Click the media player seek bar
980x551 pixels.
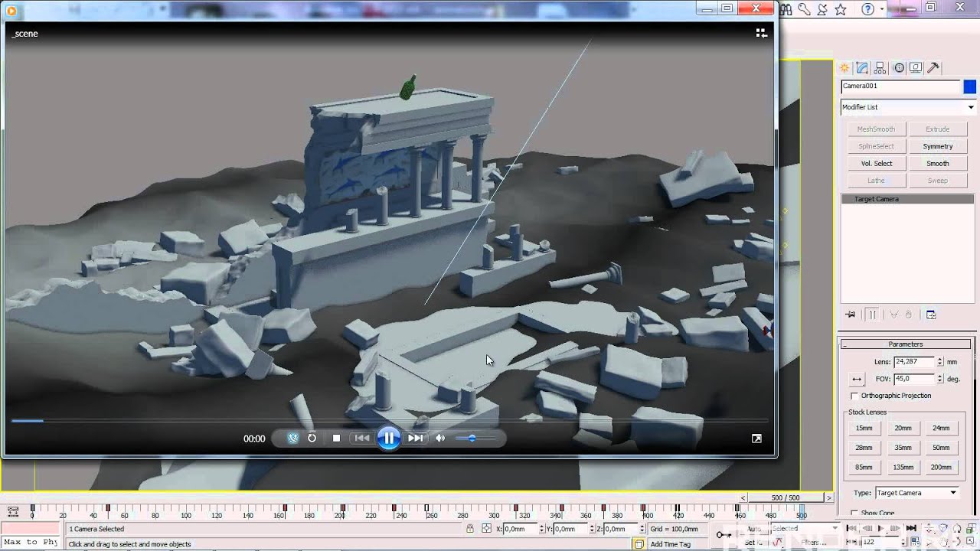(389, 420)
